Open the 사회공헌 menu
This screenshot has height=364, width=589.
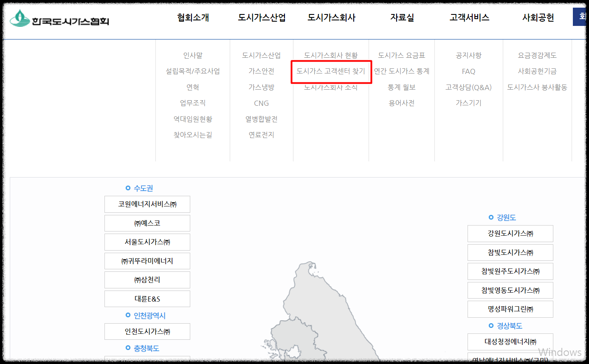[x=538, y=18]
